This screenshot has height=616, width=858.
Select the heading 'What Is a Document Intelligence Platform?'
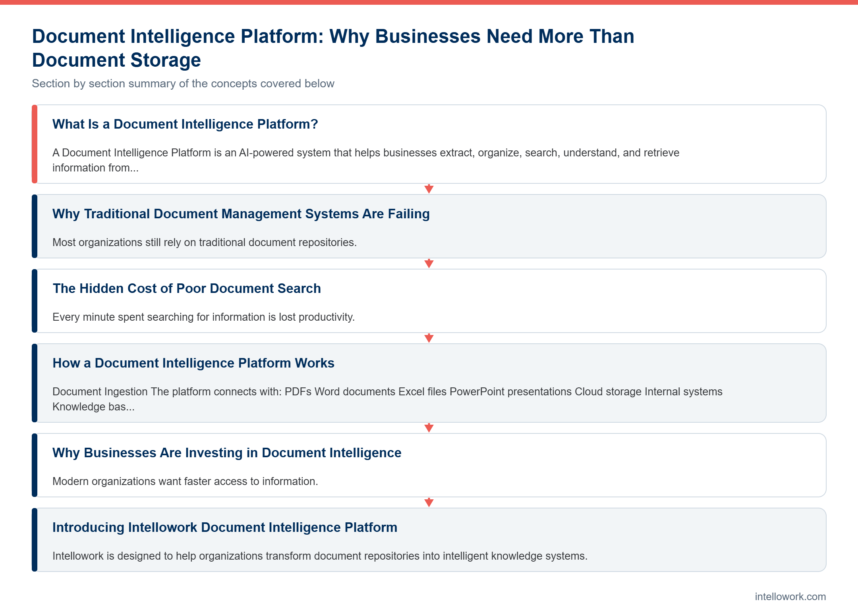[185, 124]
